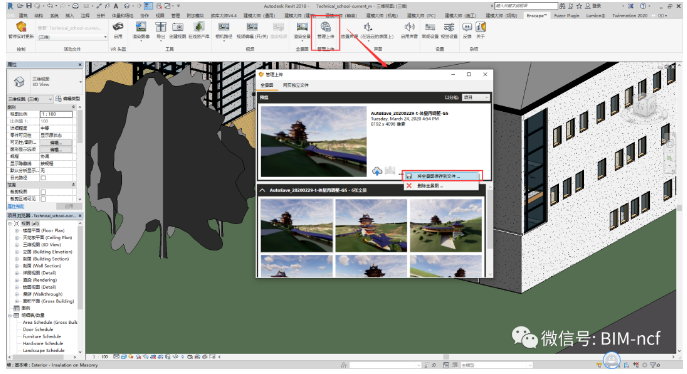This screenshot has height=374, width=687.
Task: Click the 设置声音 speaker settings icon
Action: [368, 27]
